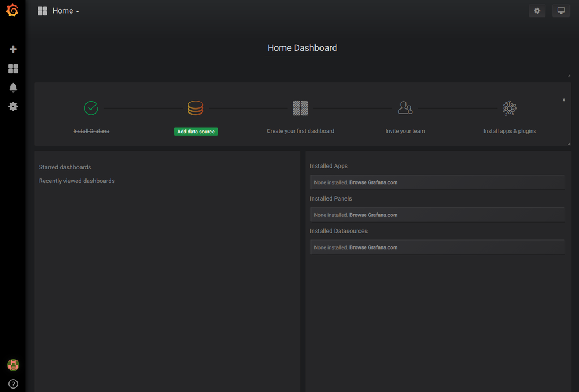Click the Installed Panels heading
579x392 pixels.
[x=331, y=199]
